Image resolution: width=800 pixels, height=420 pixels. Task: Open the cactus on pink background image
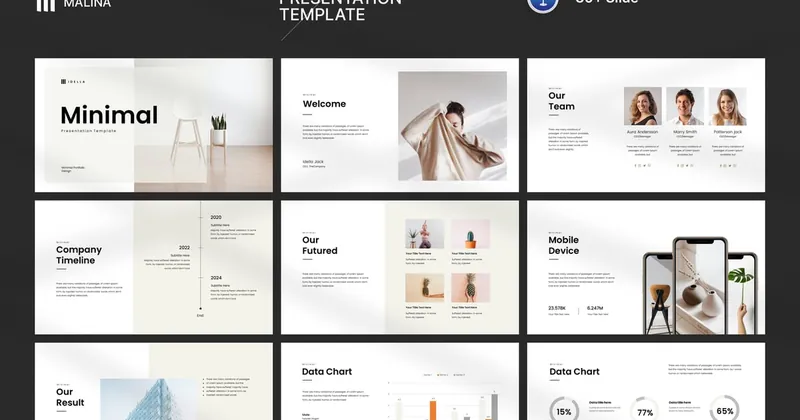[x=470, y=234]
